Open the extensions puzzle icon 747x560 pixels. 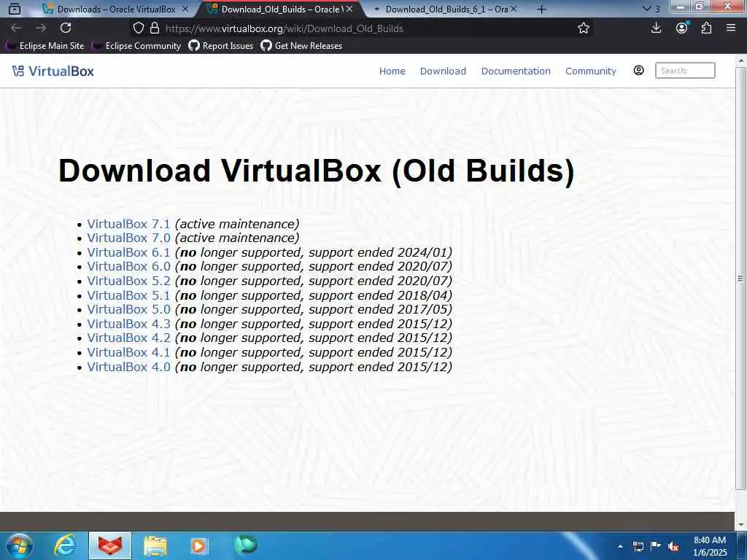tap(706, 28)
